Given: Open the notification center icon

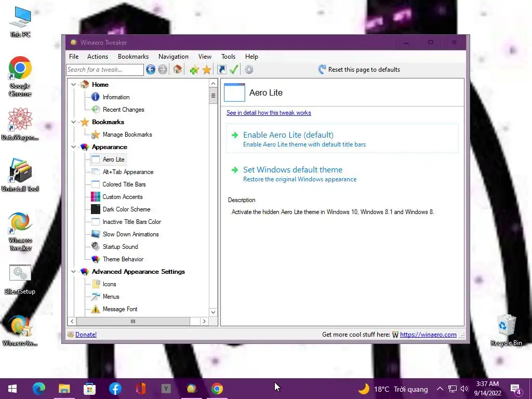Looking at the screenshot, I should (x=516, y=390).
